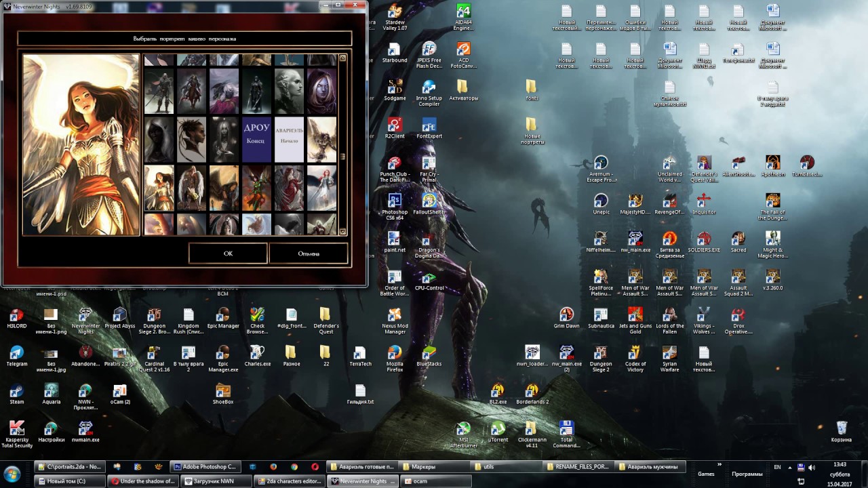Launch MSI Afterburner shortcut
The height and width of the screenshot is (488, 868).
463,435
